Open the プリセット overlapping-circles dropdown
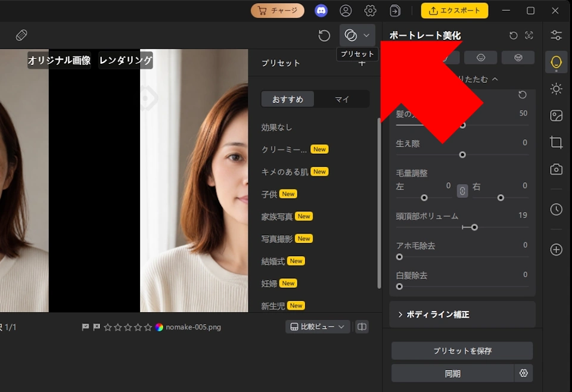572x392 pixels. pos(357,35)
